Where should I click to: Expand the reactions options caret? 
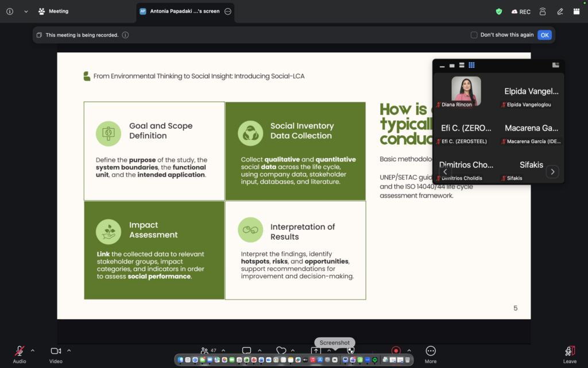(293, 351)
